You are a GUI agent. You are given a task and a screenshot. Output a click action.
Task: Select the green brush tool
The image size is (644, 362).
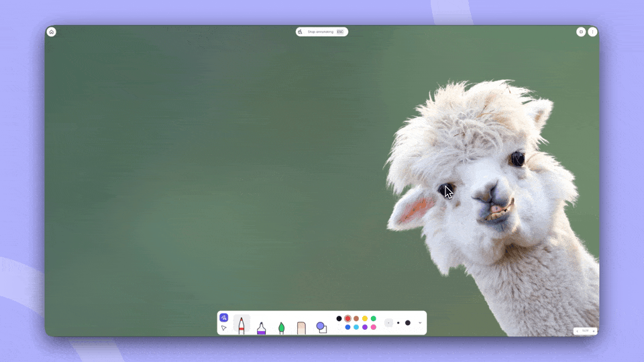coord(281,328)
